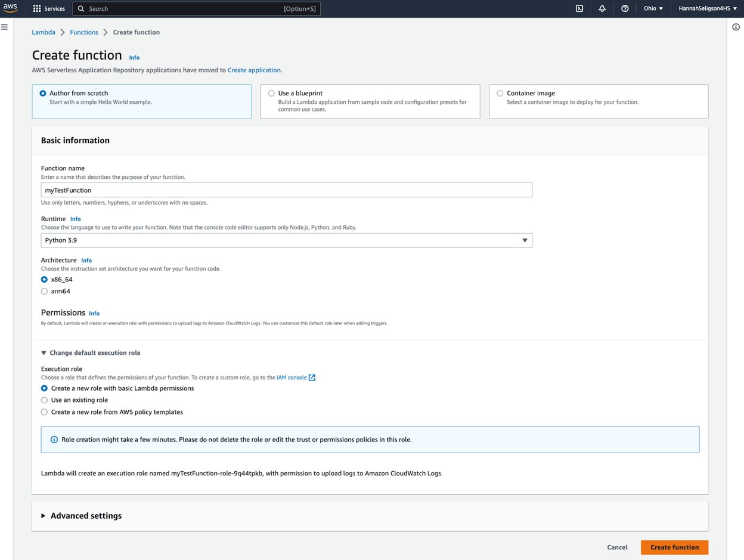This screenshot has height=560, width=744.
Task: Collapse the sidebar with the hamburger icon
Action: [5, 26]
